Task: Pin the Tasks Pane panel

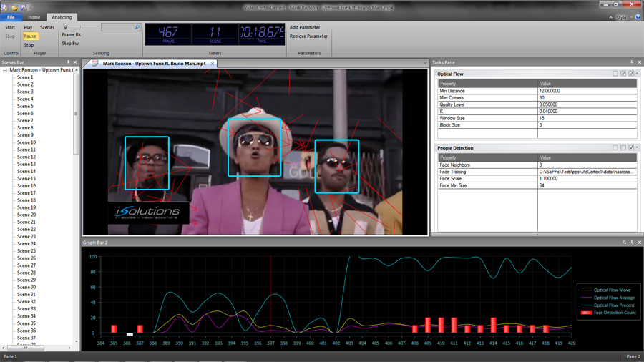Action: click(x=632, y=62)
